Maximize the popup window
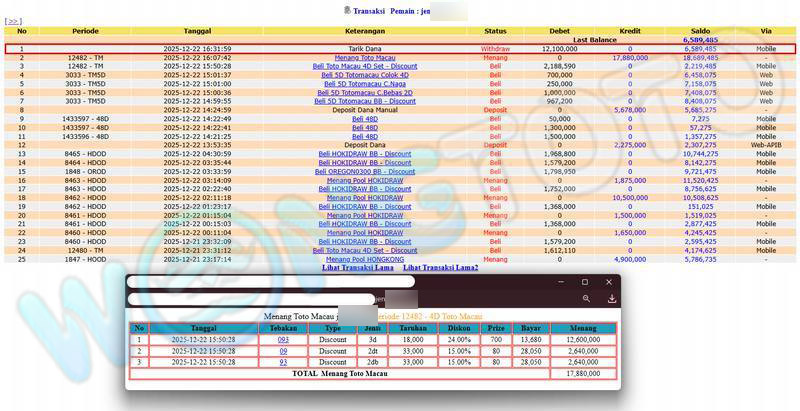This screenshot has height=411, width=800. pyautogui.click(x=585, y=282)
